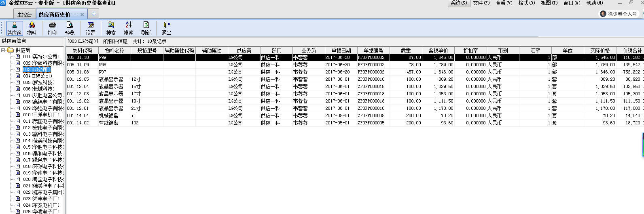This screenshot has width=644, height=214.
Task: Open the 视图(I) menu
Action: [549, 3]
